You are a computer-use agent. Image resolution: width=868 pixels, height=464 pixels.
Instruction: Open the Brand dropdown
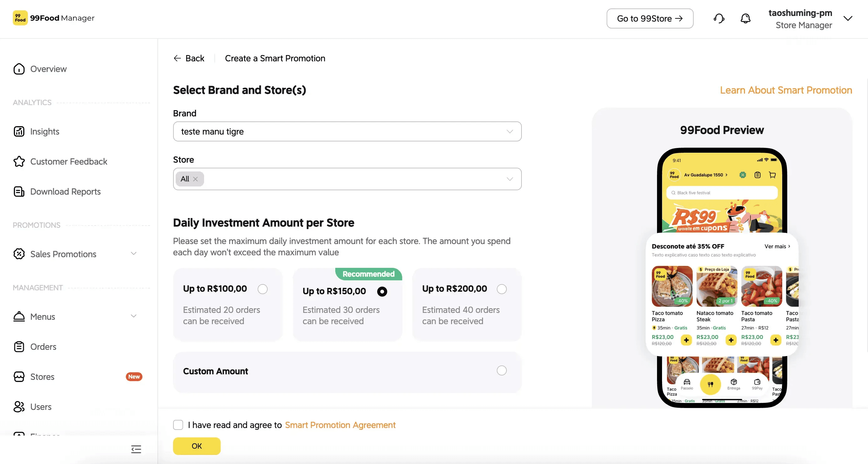click(x=347, y=131)
